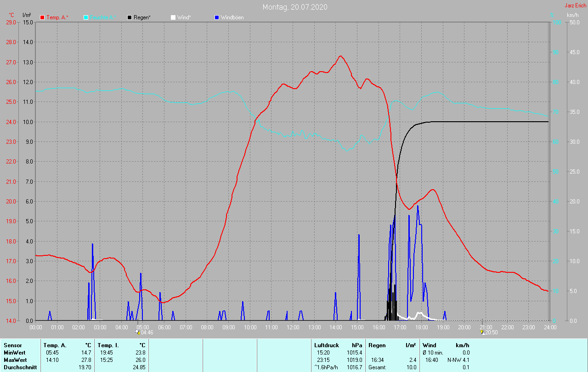Screen dimensions: 588x372
Task: Select the 'Windböen' legend label
Action: [x=232, y=17]
